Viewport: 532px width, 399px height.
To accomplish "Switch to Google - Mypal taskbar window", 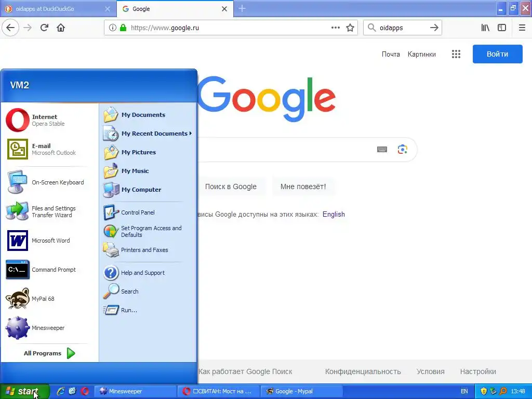I will (301, 391).
